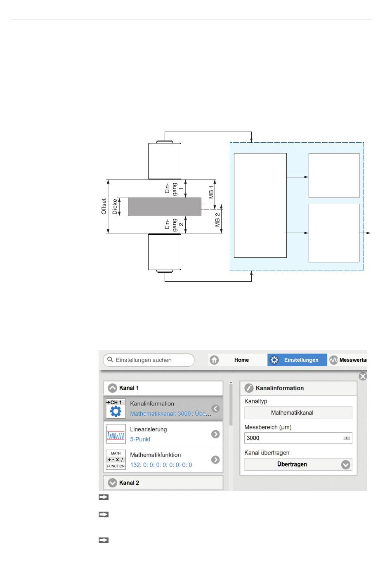Switch to the Home tab
Viewport: 392px width, 561px height.
[x=241, y=360]
